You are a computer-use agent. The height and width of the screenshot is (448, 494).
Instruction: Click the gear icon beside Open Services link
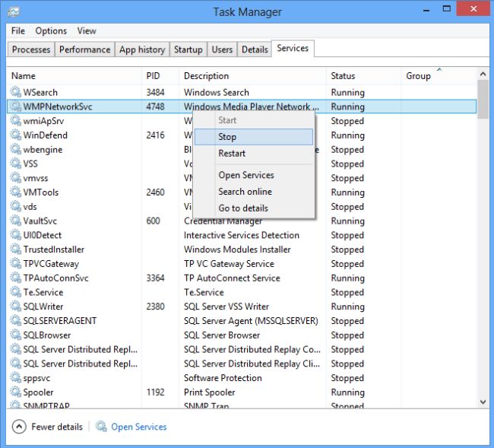coord(101,427)
